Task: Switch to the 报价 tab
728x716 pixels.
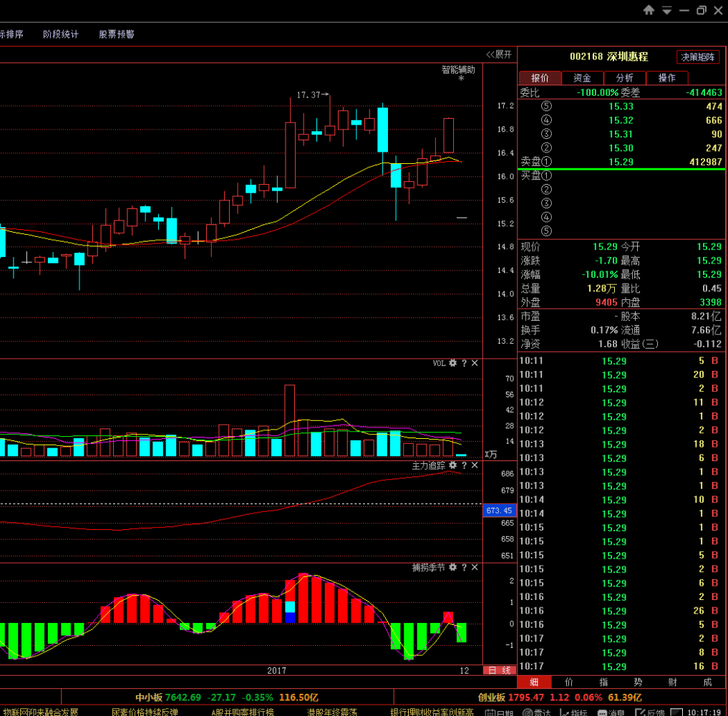Action: click(x=540, y=78)
